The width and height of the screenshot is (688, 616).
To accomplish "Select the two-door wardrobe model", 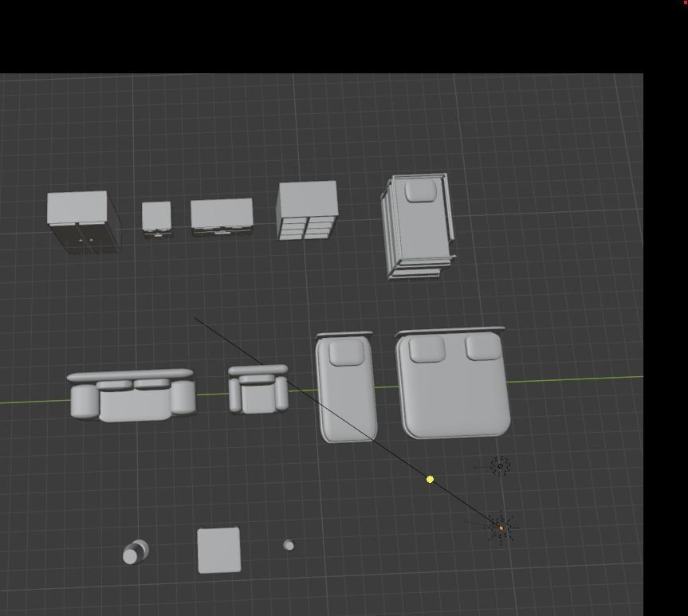I will point(84,222).
